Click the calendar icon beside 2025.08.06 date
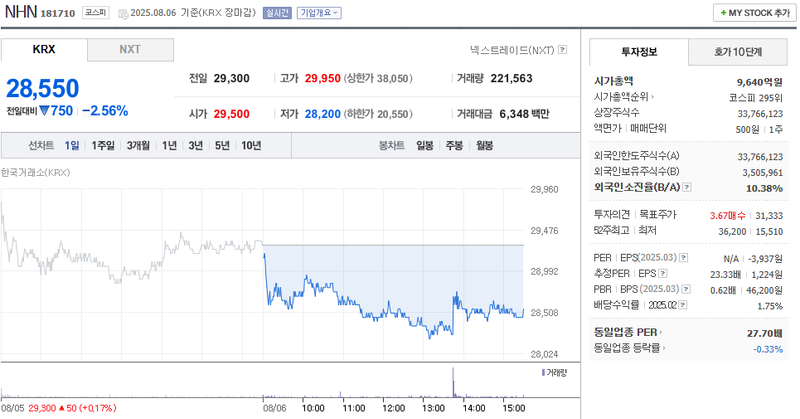The image size is (800, 419). (123, 13)
